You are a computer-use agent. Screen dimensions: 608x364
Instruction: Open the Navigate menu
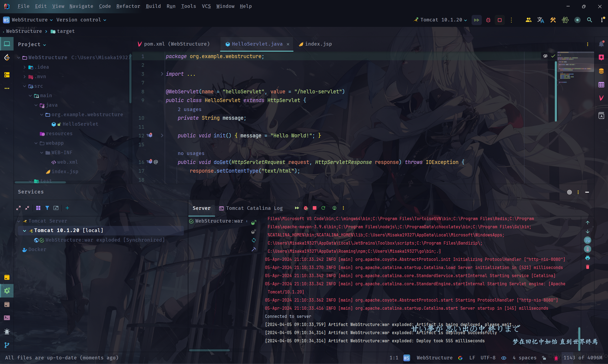[81, 6]
